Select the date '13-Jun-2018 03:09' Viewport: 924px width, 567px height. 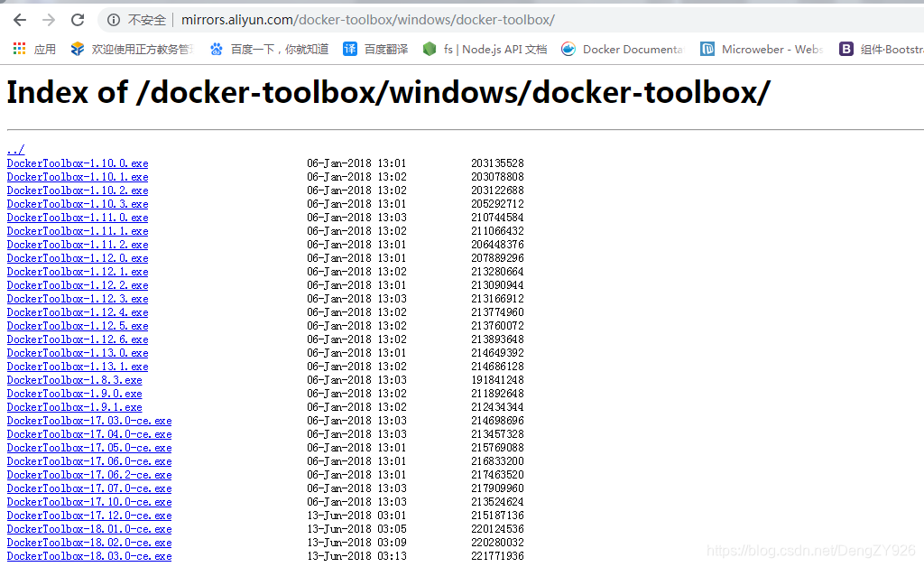click(x=356, y=543)
